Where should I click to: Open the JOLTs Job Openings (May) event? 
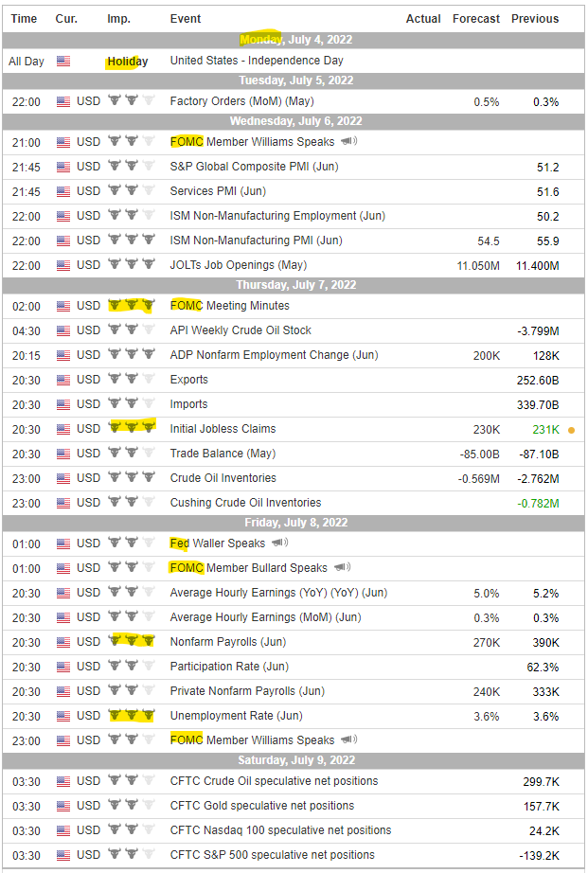pyautogui.click(x=239, y=265)
